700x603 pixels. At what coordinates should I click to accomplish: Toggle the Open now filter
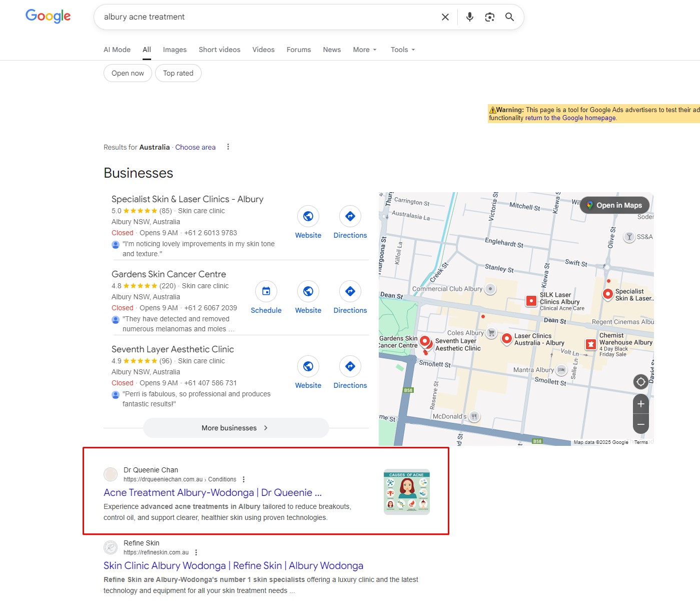click(x=128, y=73)
